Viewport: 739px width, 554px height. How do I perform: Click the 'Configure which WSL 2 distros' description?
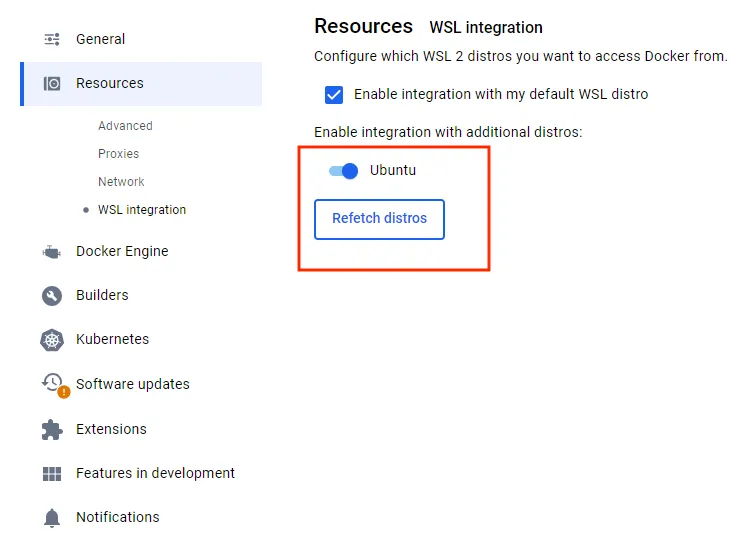(x=521, y=56)
